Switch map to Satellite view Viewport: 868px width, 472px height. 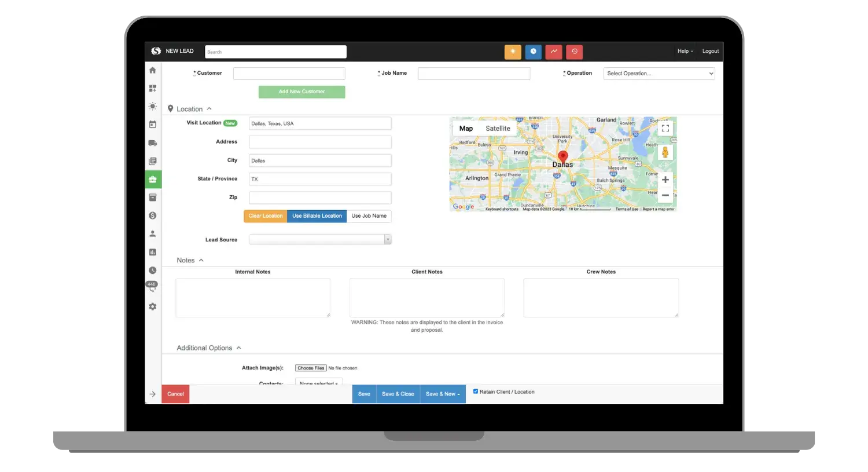(498, 128)
